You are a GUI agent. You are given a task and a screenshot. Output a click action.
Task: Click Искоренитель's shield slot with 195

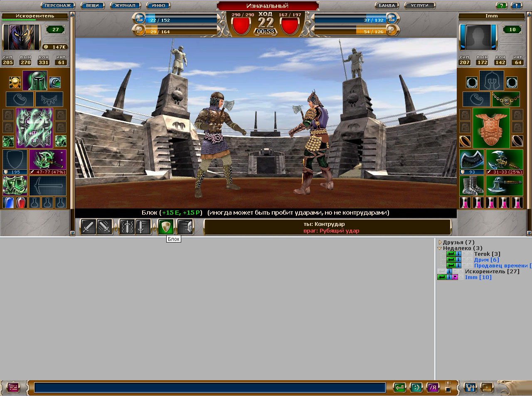coord(15,162)
